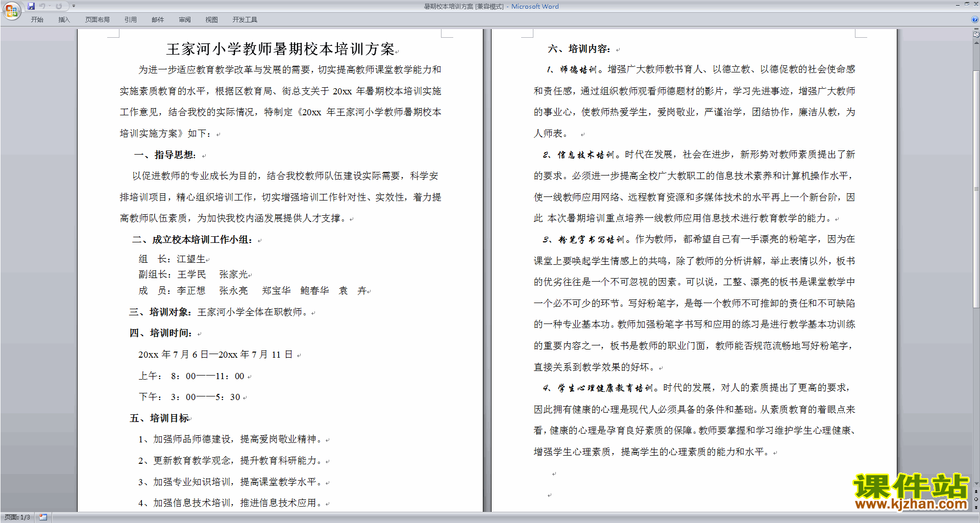The image size is (980, 523).
Task: Click the name 鲍春华 in the members line
Action: click(314, 291)
